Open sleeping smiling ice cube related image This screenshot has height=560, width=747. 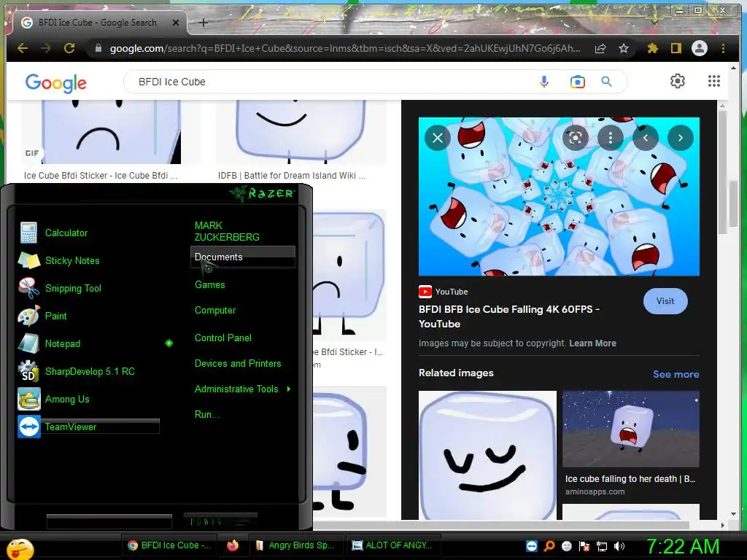[487, 455]
